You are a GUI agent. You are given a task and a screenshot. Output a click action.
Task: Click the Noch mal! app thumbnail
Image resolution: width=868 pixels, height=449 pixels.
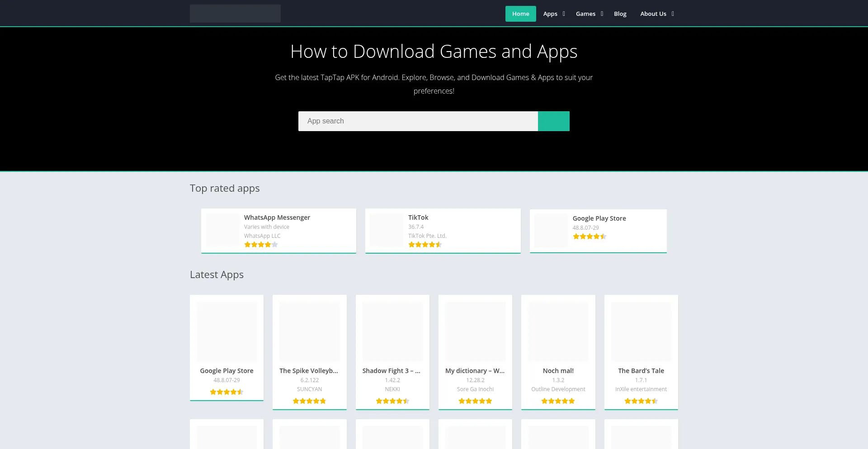click(558, 331)
